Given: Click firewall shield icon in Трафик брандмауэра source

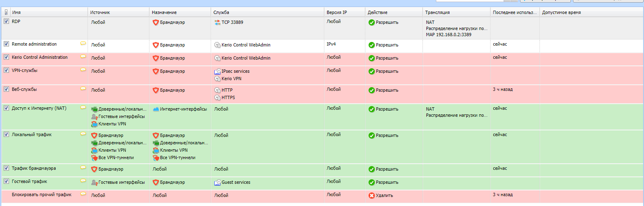Looking at the screenshot, I should pyautogui.click(x=94, y=169).
